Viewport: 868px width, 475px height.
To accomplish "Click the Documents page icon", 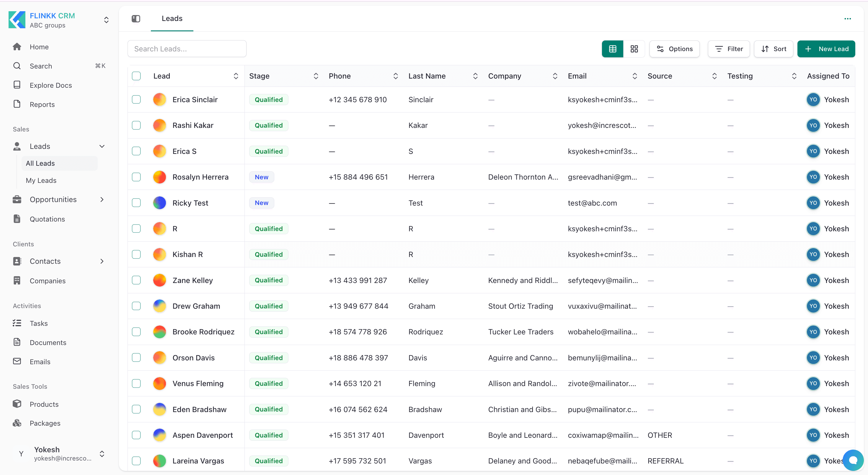I will [x=17, y=342].
